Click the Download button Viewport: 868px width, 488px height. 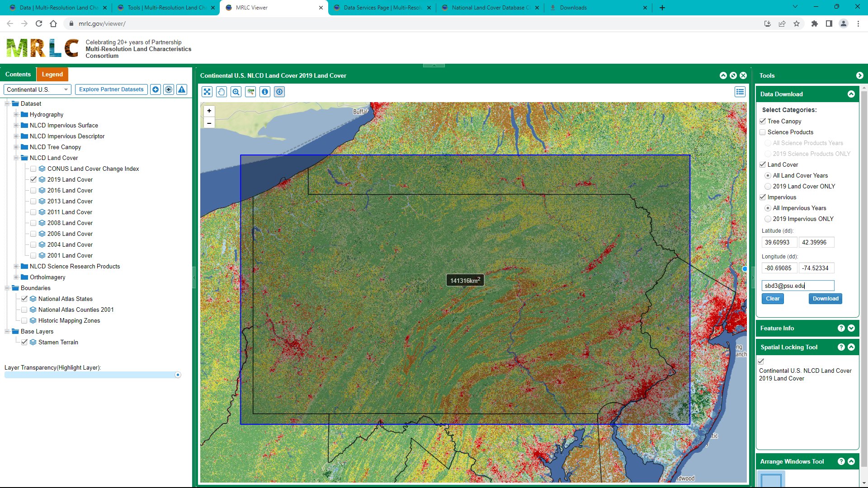826,299
